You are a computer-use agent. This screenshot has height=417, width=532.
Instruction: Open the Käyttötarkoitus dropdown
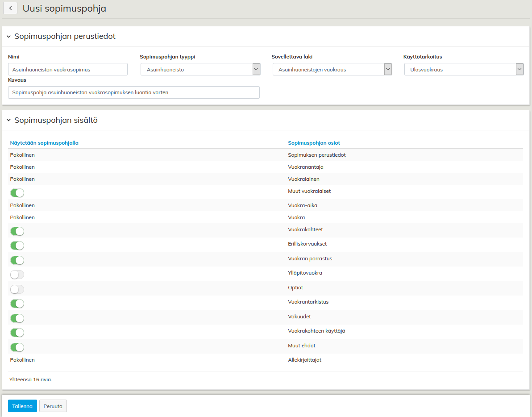(x=464, y=69)
